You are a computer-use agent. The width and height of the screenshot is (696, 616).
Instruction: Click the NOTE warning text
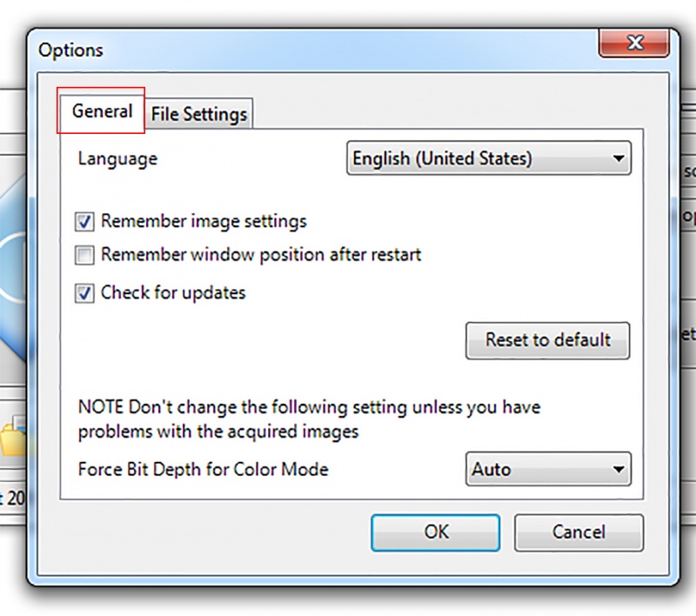(x=309, y=418)
